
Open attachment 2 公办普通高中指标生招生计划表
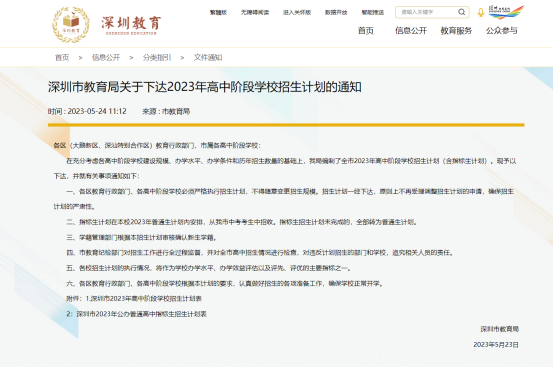tap(141, 314)
